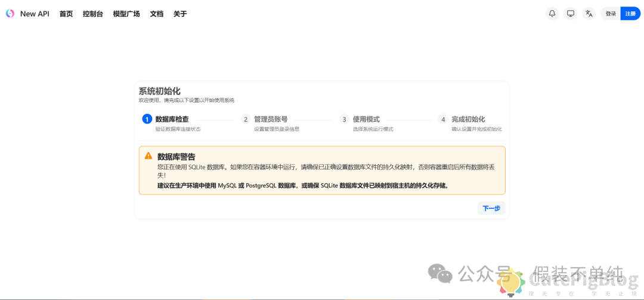Click the blue 注册 button
The width and height of the screenshot is (644, 300).
(630, 14)
